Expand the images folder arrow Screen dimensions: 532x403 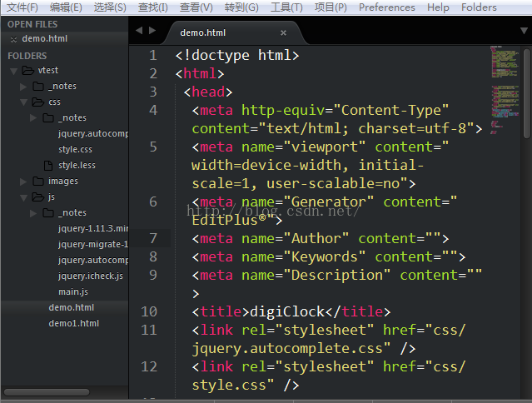24,182
